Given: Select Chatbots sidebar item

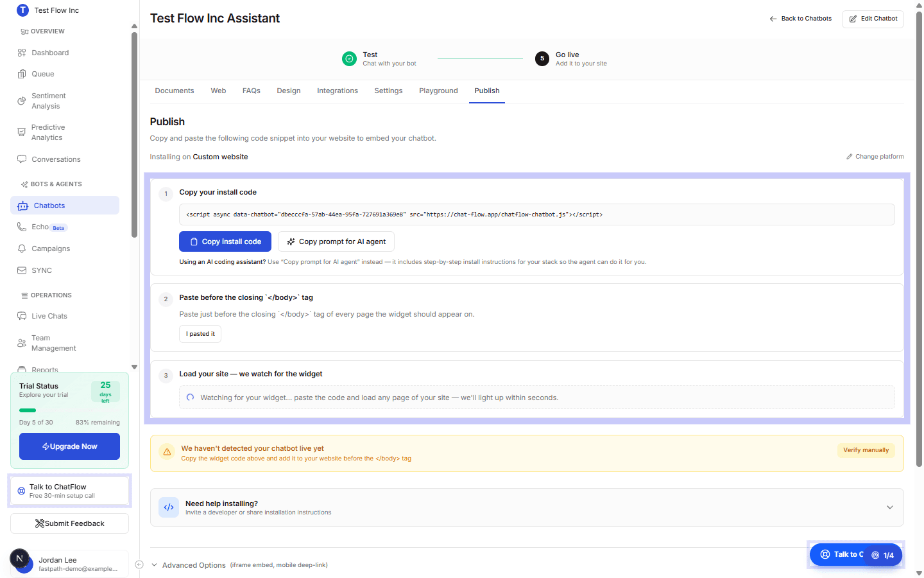Looking at the screenshot, I should (65, 206).
